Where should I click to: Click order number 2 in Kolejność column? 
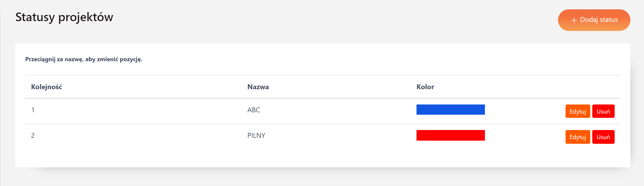[33, 135]
